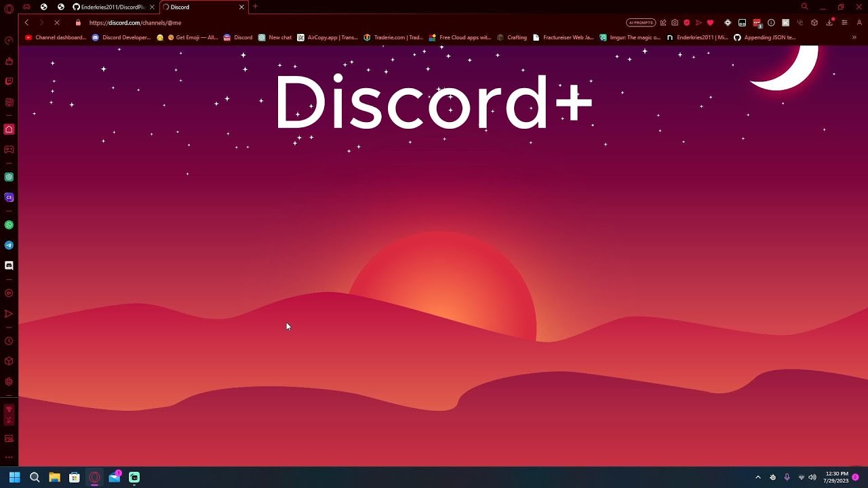This screenshot has width=868, height=488.
Task: Open Imgur: The magic bookmark
Action: [x=629, y=37]
